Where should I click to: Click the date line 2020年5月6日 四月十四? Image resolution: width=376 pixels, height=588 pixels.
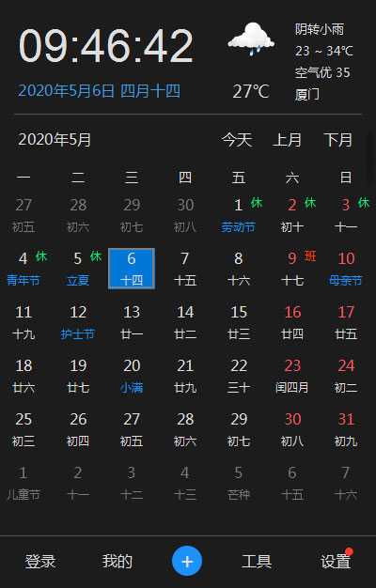click(x=99, y=91)
